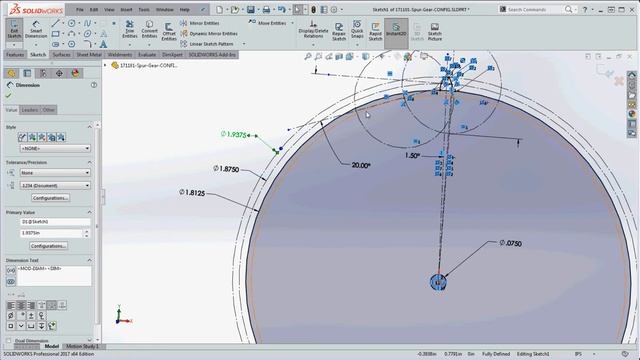Collapse the Dimension Text section
This screenshot has height=360, width=640.
point(89,260)
